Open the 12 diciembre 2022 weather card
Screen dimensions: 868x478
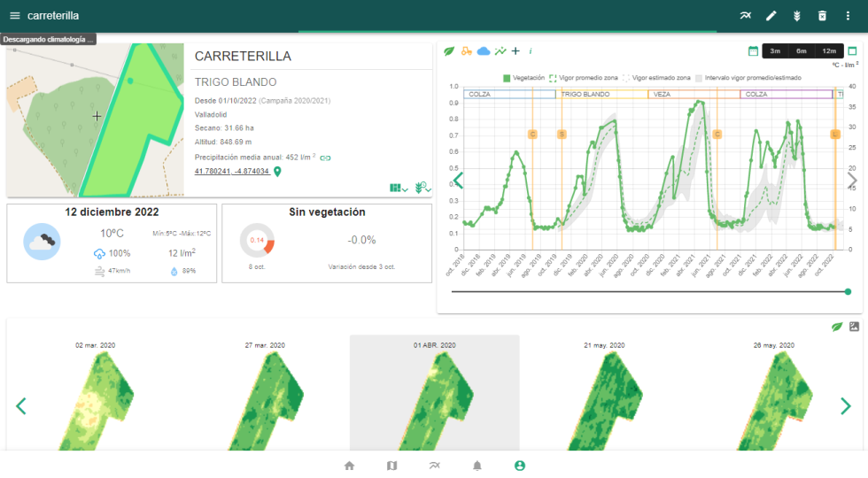(x=112, y=243)
